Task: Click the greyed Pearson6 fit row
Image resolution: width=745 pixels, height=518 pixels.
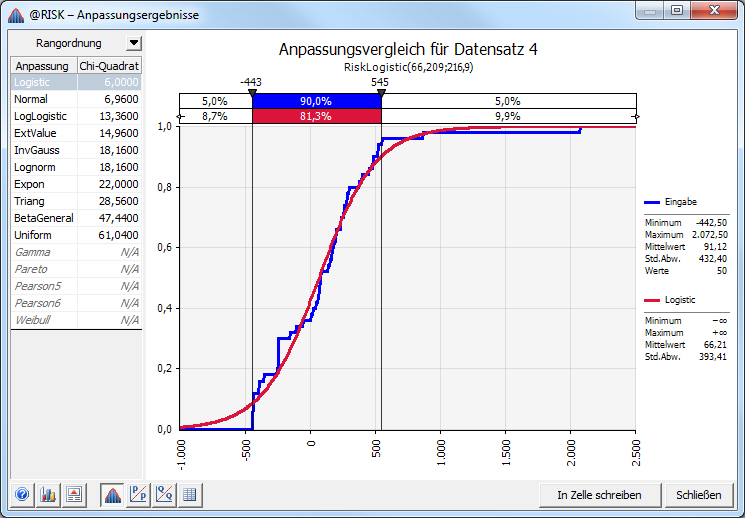Action: point(76,303)
